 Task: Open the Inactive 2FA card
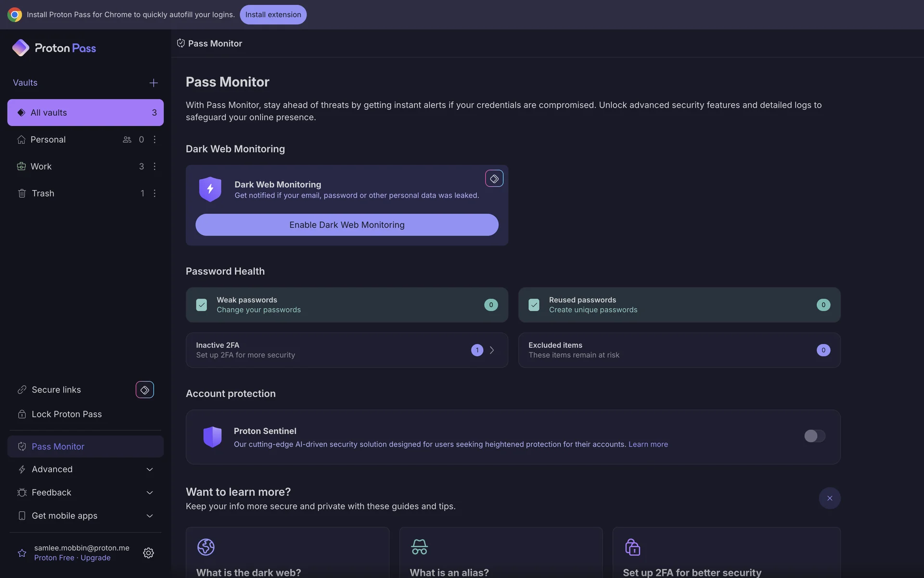coord(346,350)
